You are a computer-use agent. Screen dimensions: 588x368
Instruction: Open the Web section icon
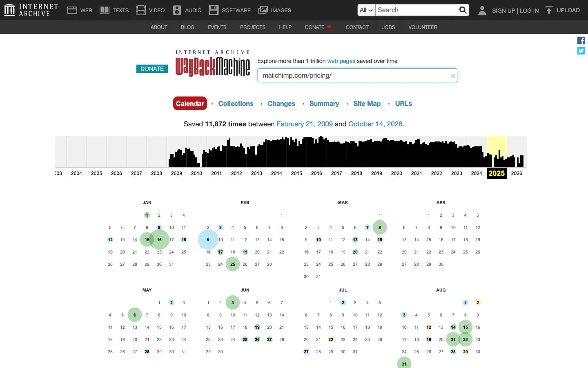72,10
